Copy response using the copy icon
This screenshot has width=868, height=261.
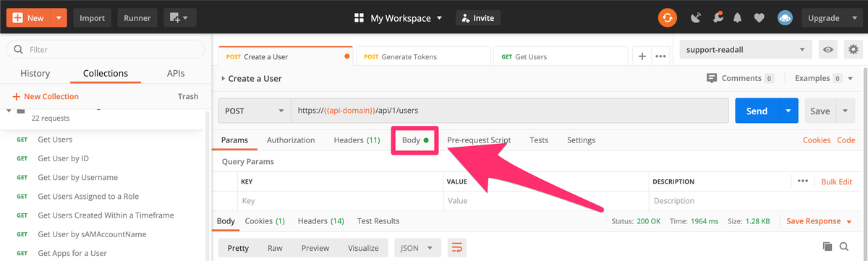coord(827,247)
